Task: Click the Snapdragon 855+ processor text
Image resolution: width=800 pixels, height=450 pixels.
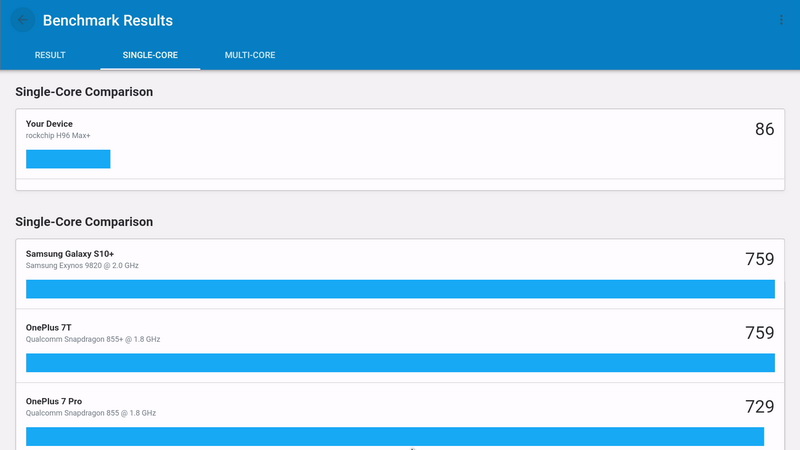Action: 93,339
